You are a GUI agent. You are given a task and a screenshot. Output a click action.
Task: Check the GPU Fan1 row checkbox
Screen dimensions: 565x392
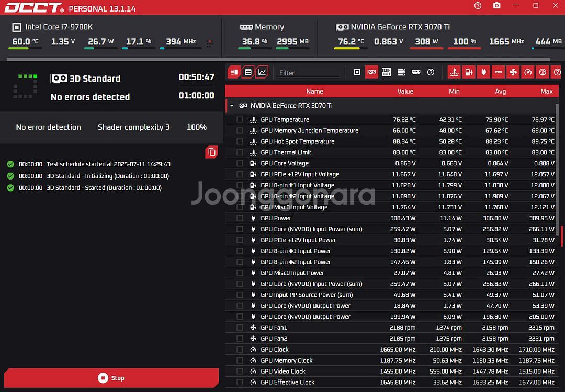click(240, 328)
